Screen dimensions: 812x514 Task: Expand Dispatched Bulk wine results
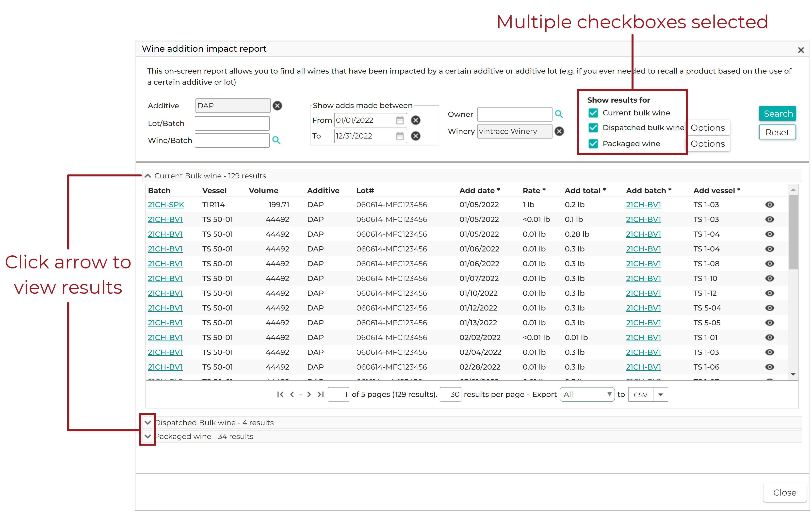pos(148,423)
